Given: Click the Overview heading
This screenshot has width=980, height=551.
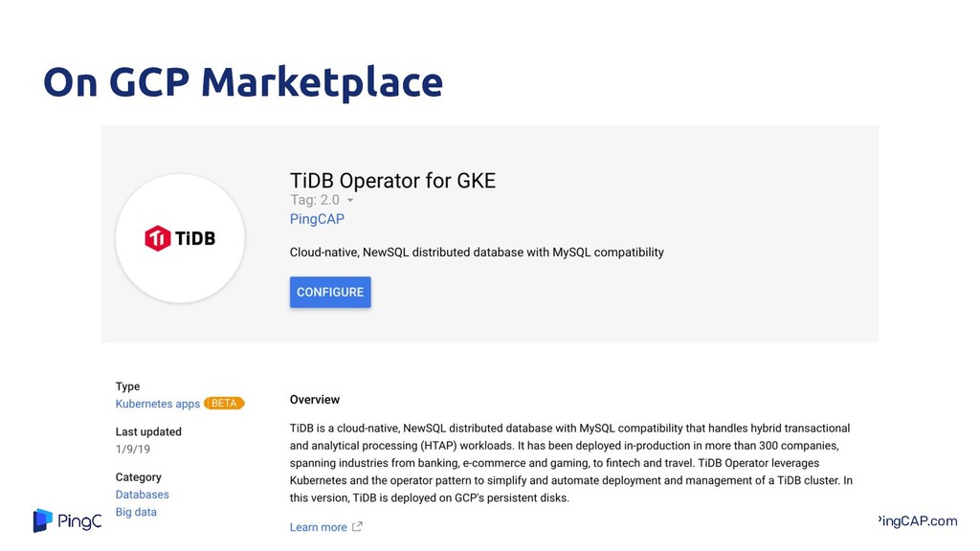Looking at the screenshot, I should pos(314,400).
